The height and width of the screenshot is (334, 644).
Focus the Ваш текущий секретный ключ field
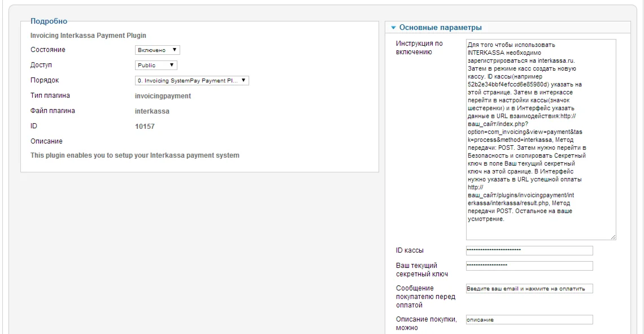[529, 266]
